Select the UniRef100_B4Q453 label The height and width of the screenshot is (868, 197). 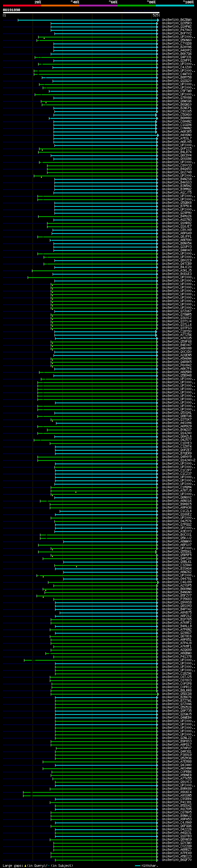coord(177,169)
